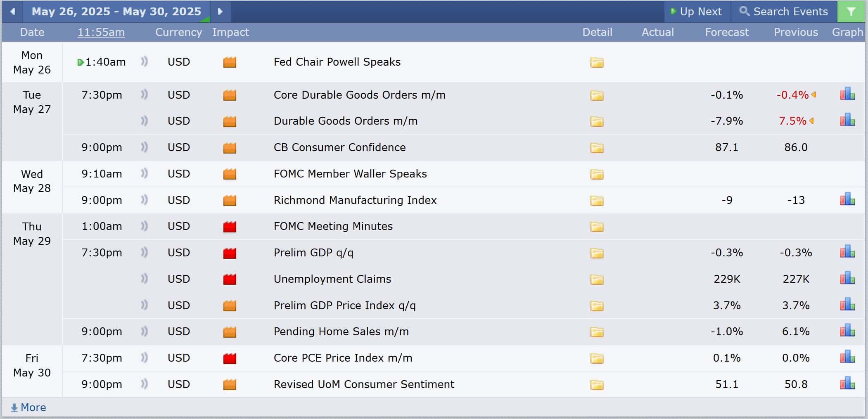
Task: Toggle alert bell for Fed Chair Powell Speaks
Action: (144, 62)
